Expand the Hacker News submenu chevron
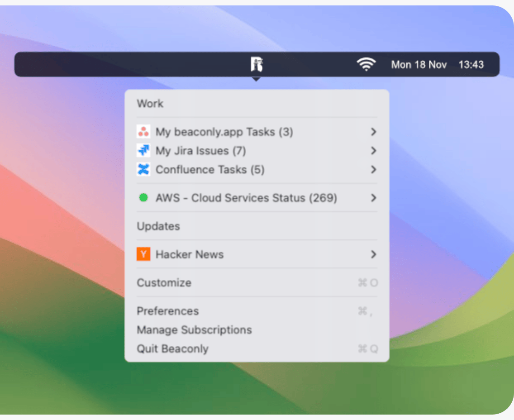514x420 pixels. click(x=373, y=254)
